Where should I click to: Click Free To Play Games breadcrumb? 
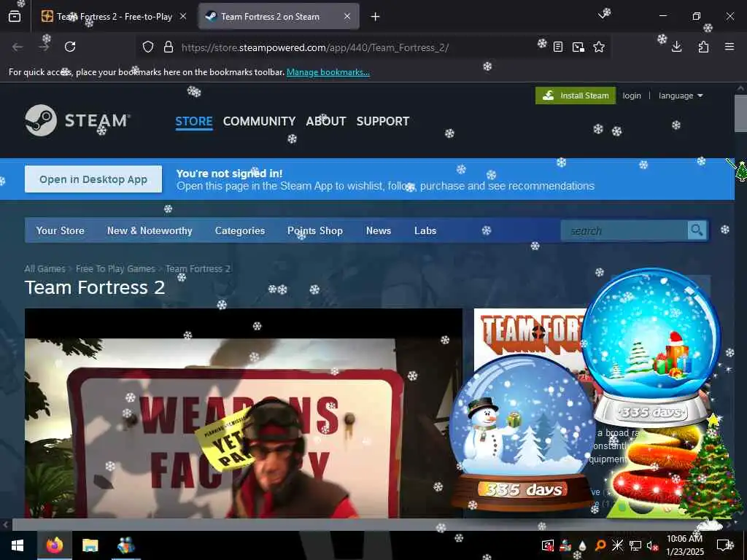(115, 268)
